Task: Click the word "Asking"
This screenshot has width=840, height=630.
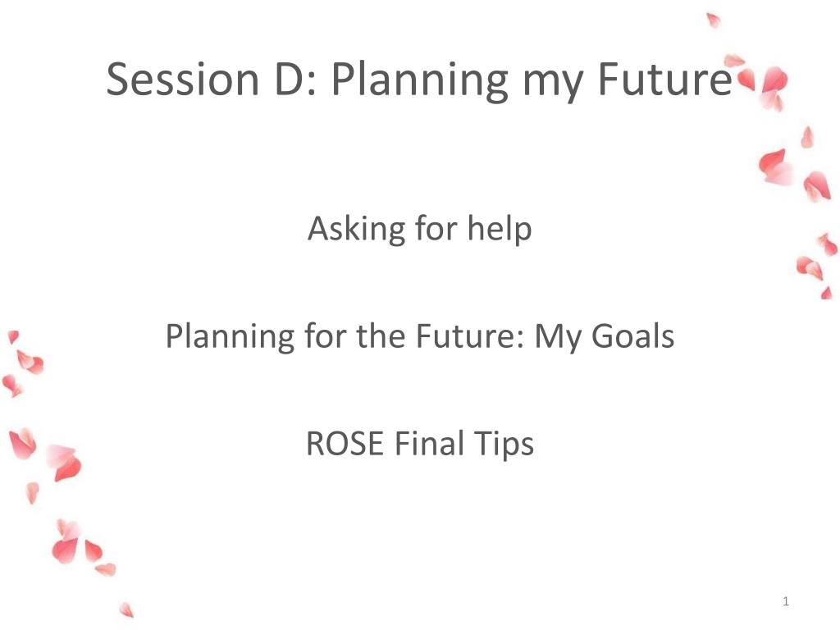Action: click(x=356, y=230)
